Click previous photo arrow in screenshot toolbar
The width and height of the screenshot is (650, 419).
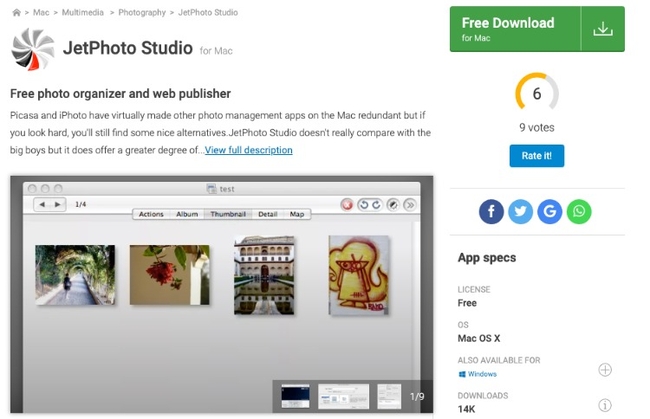click(42, 204)
